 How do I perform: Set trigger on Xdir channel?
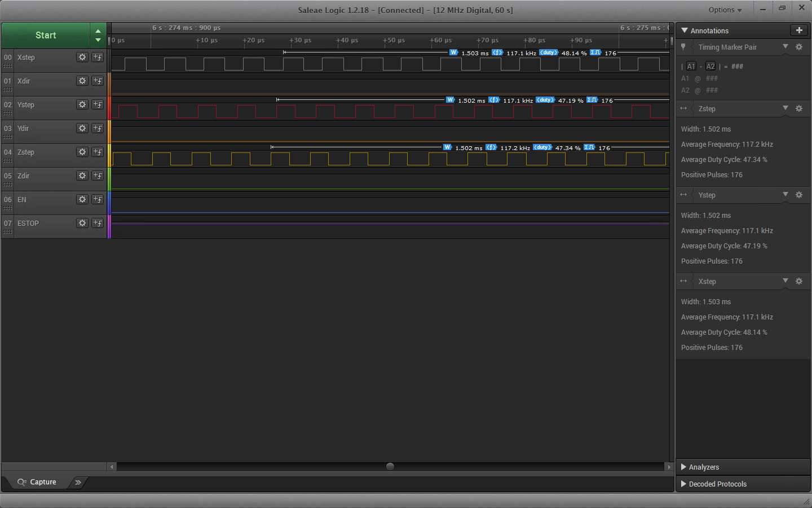coord(98,81)
